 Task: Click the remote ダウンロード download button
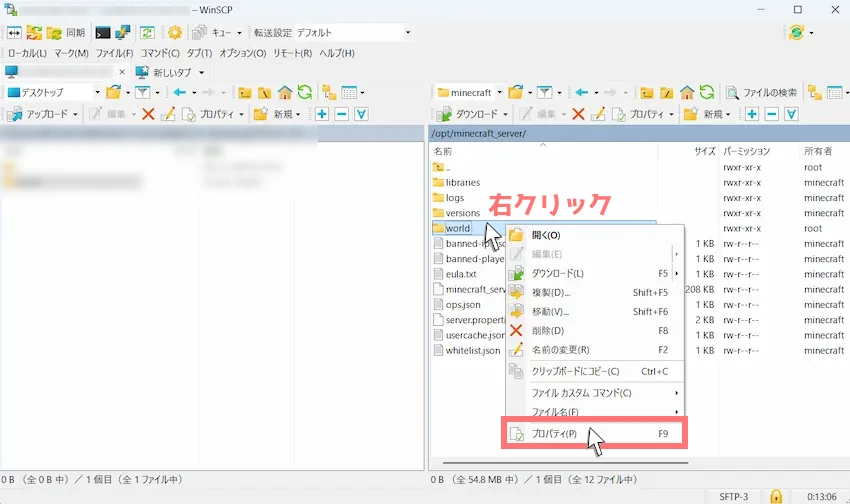468,114
